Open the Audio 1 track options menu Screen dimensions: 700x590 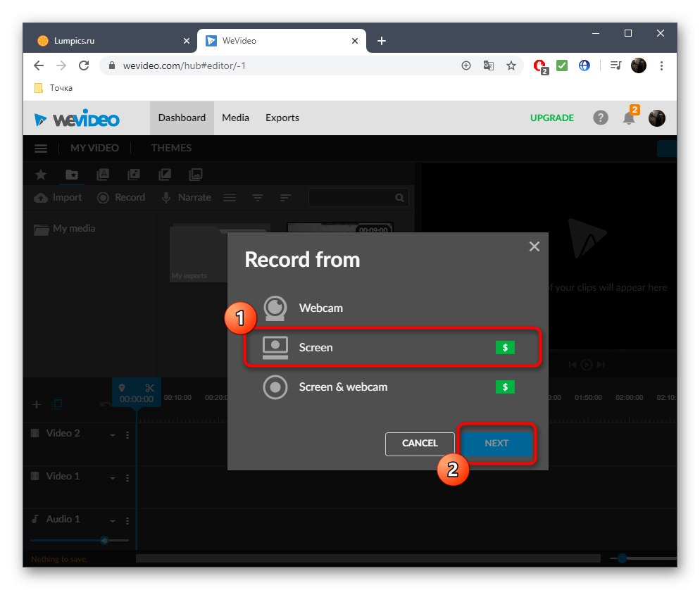(x=127, y=520)
